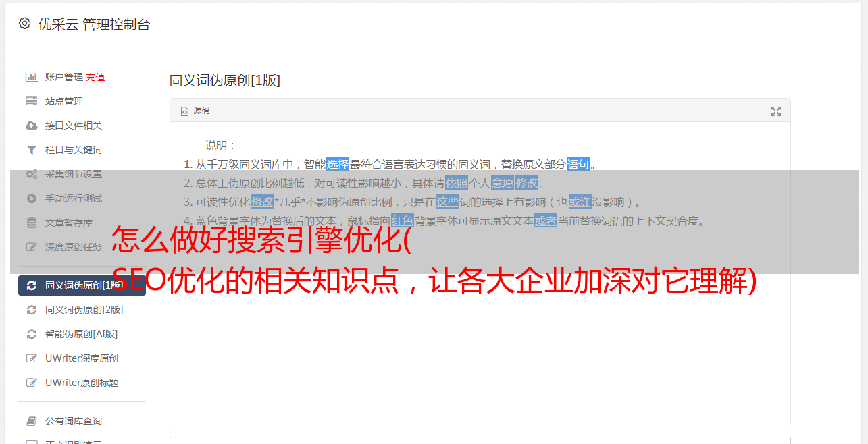The image size is (868, 444).
Task: Open 账户管理 bar-chart icon
Action: tap(31, 77)
